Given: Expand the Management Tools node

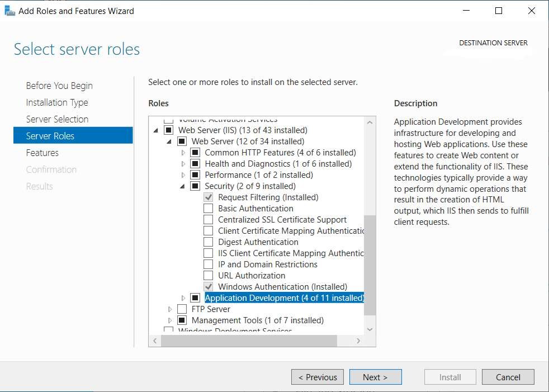Looking at the screenshot, I should pyautogui.click(x=170, y=320).
